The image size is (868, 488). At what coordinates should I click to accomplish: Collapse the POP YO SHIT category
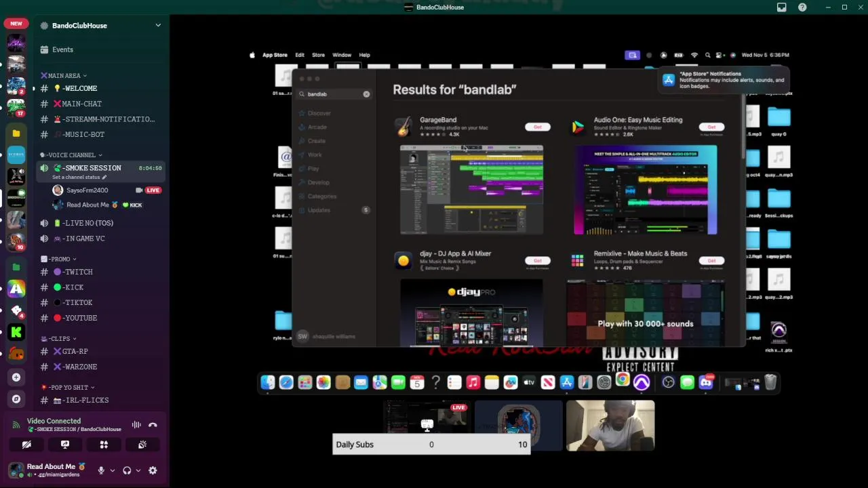click(x=68, y=387)
